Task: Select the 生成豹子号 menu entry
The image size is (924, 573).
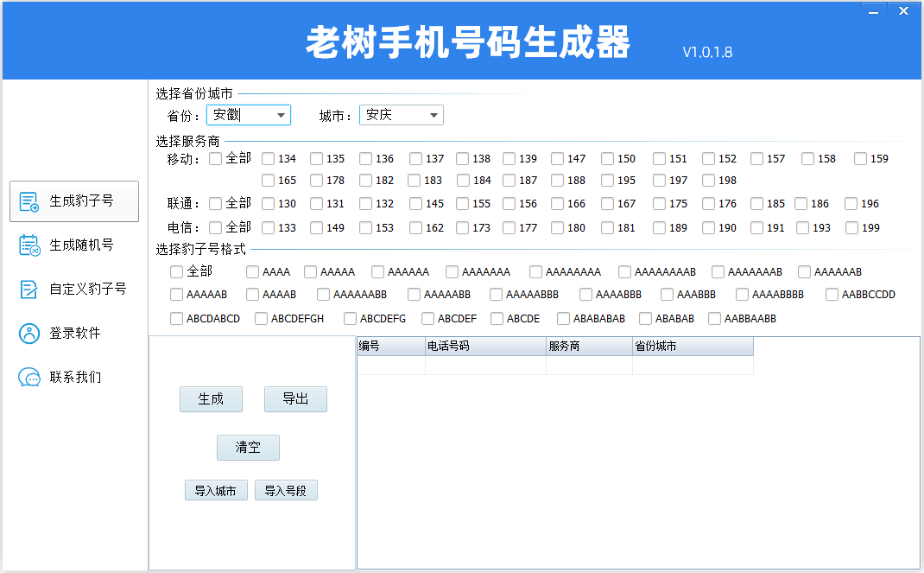Action: (x=74, y=201)
